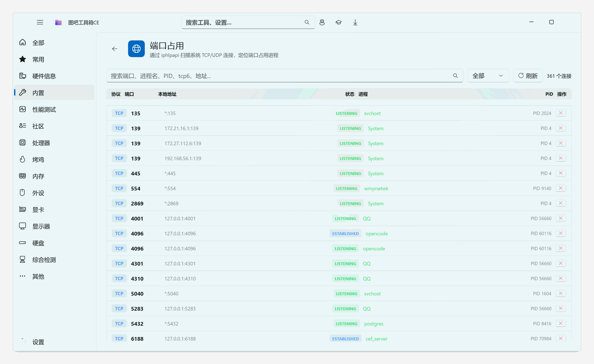Open the hamburger navigation menu
The width and height of the screenshot is (594, 364).
coord(40,22)
